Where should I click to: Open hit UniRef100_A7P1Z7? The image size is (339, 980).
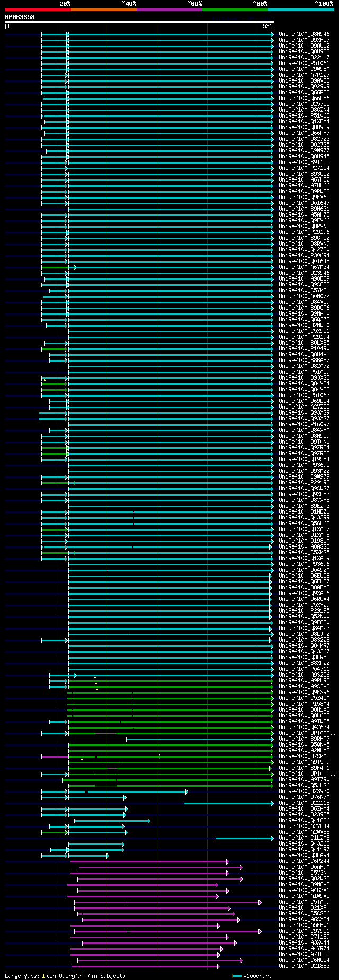[x=304, y=75]
